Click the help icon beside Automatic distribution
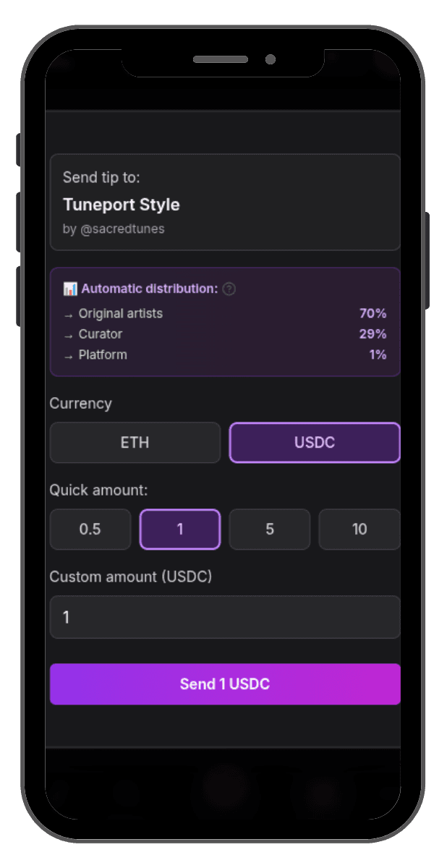The height and width of the screenshot is (868, 447). [x=229, y=289]
